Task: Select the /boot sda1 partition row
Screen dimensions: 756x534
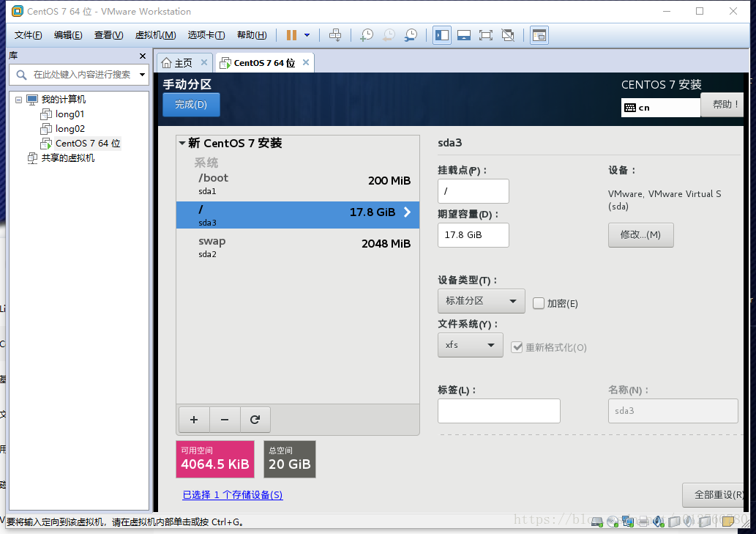Action: coord(298,184)
